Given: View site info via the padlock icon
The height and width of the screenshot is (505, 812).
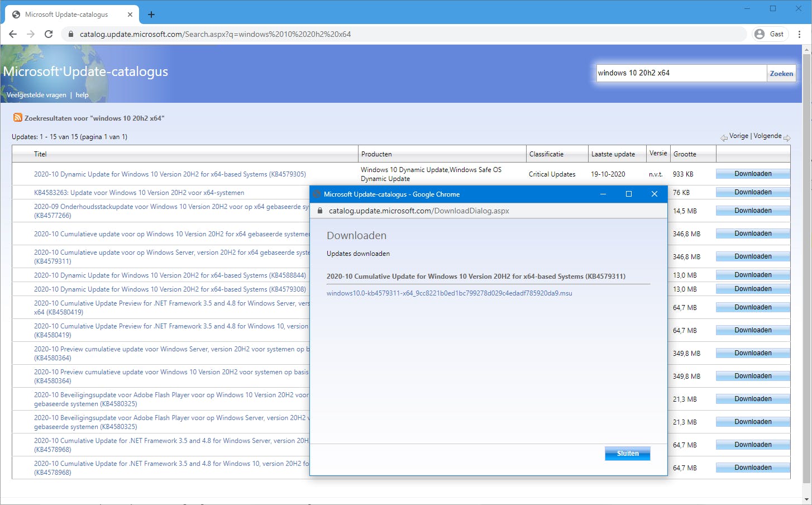Looking at the screenshot, I should 71,34.
